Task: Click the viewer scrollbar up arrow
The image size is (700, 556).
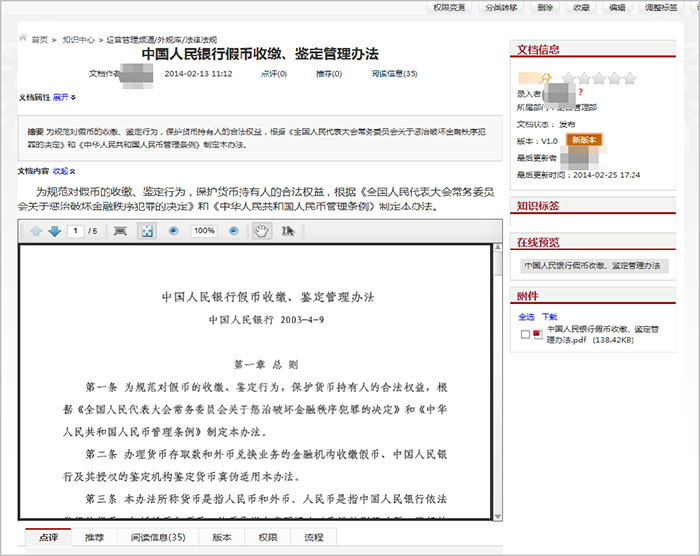Action: coord(498,248)
